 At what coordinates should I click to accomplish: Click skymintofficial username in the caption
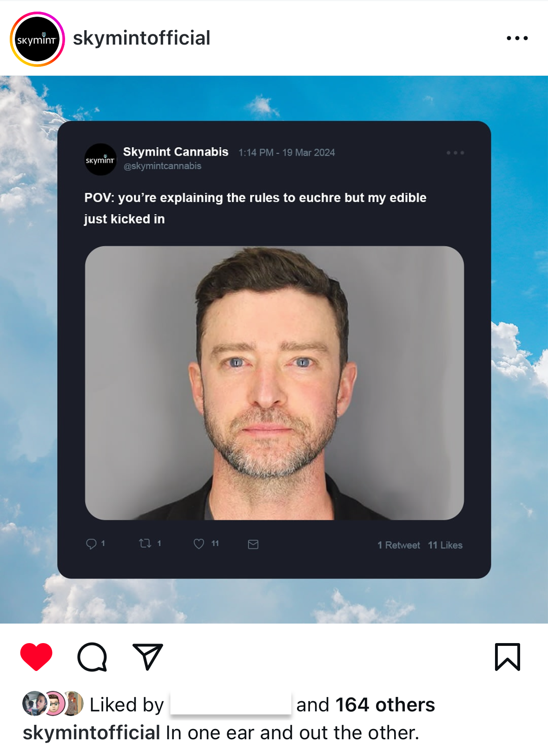click(92, 733)
